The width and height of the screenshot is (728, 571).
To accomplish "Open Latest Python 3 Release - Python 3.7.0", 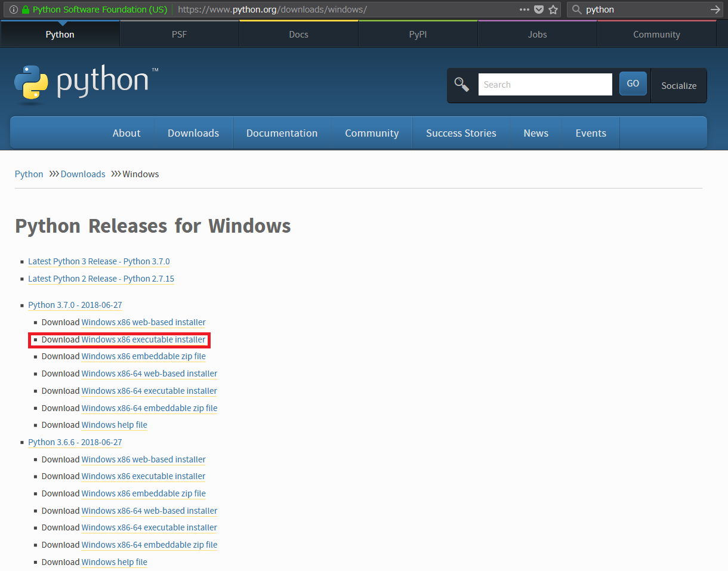I will pos(99,261).
